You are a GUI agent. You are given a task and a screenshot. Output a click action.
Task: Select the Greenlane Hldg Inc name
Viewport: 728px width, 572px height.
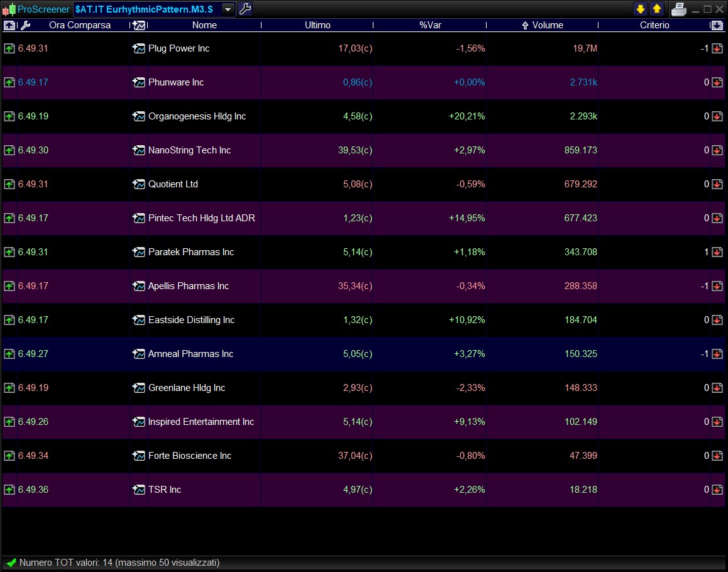[187, 387]
